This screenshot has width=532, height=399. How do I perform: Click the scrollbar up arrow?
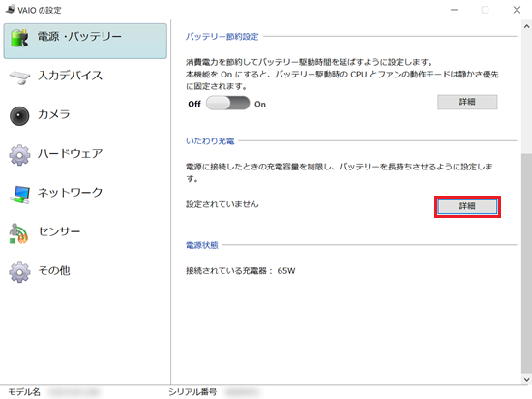pos(526,26)
